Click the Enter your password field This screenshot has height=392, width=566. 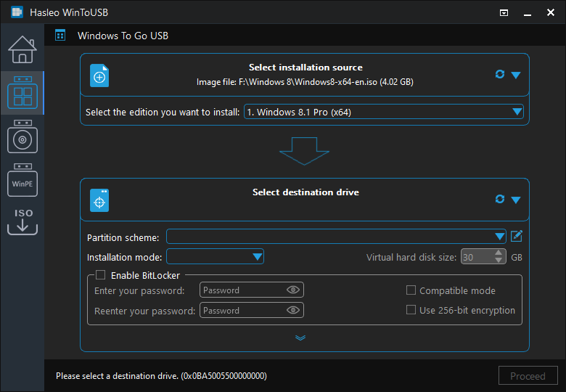252,290
